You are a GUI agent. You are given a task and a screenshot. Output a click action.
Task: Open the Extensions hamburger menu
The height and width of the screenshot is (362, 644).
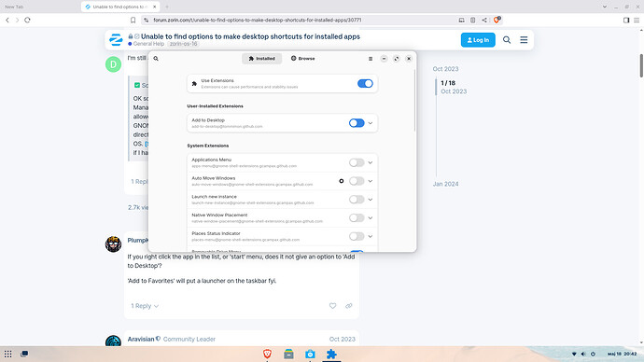coord(371,59)
